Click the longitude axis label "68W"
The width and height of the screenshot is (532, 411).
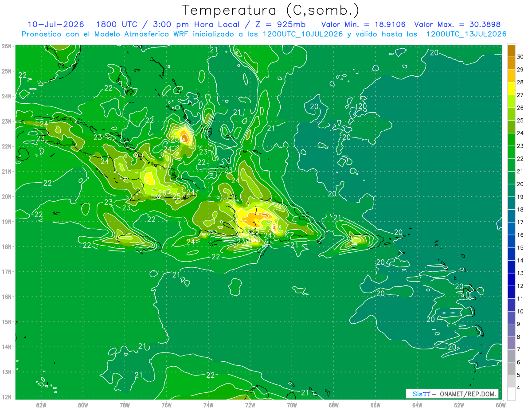[x=333, y=404]
